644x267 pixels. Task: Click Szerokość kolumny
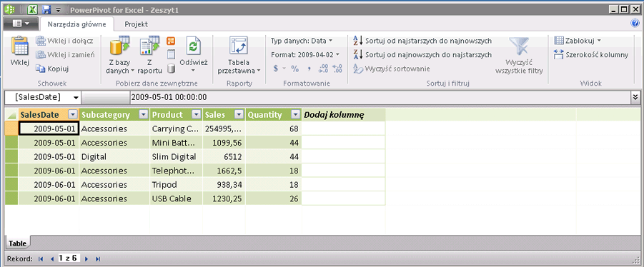(x=591, y=54)
